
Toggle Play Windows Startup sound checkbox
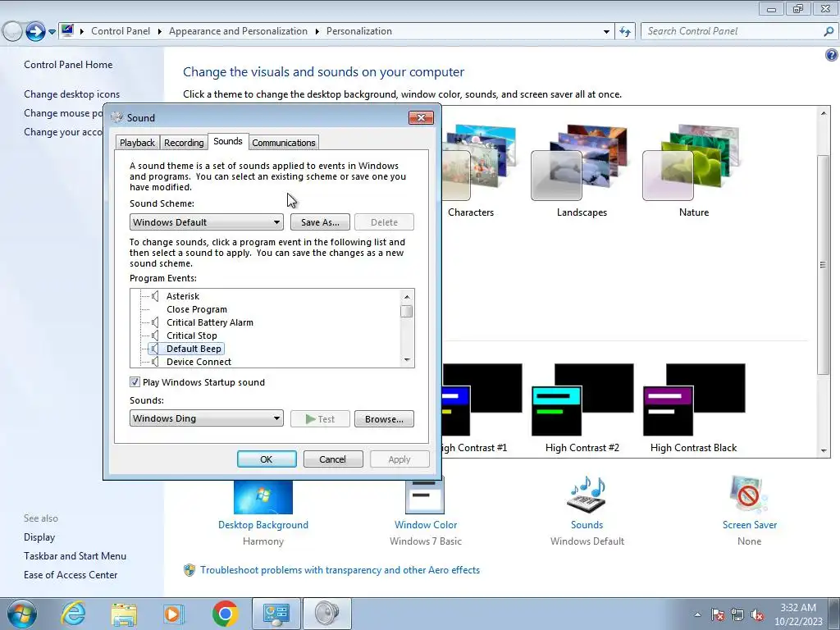(x=135, y=382)
